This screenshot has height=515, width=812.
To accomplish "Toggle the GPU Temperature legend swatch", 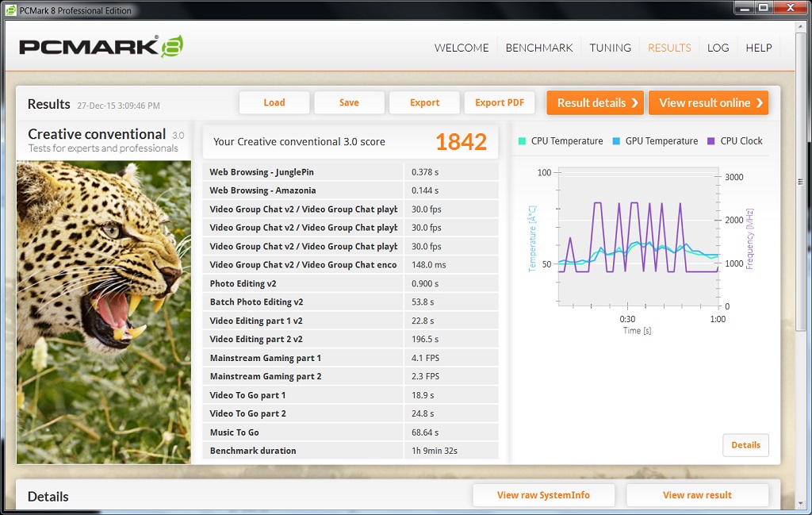I will coord(615,141).
